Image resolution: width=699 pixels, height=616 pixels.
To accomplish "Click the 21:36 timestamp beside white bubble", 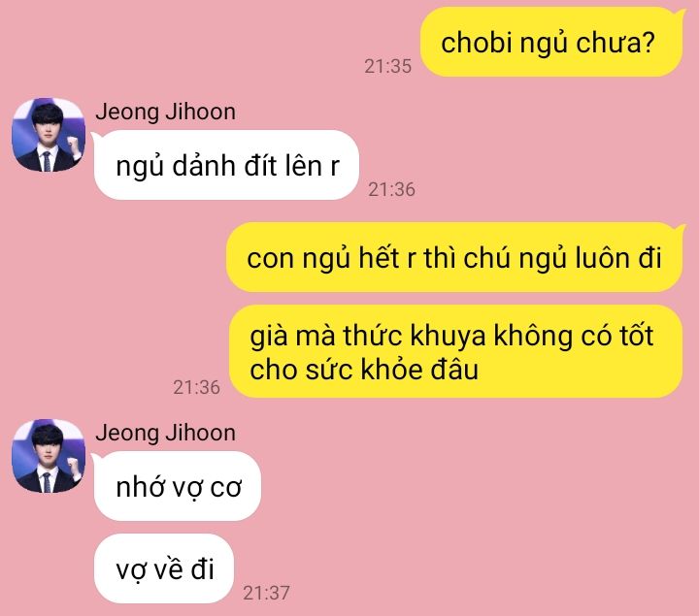I will [x=391, y=189].
